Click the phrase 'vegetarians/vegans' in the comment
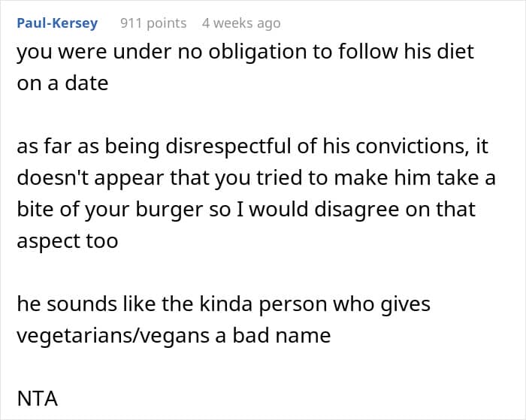The height and width of the screenshot is (420, 526). [113, 335]
